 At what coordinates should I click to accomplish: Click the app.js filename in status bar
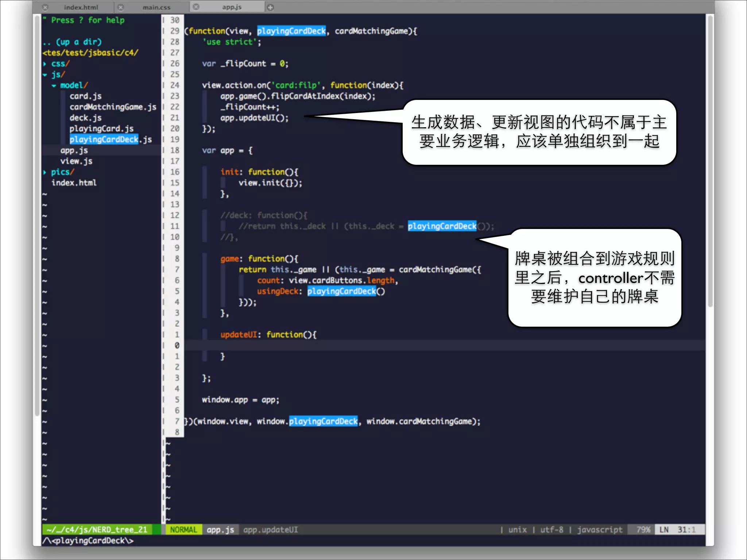point(220,529)
